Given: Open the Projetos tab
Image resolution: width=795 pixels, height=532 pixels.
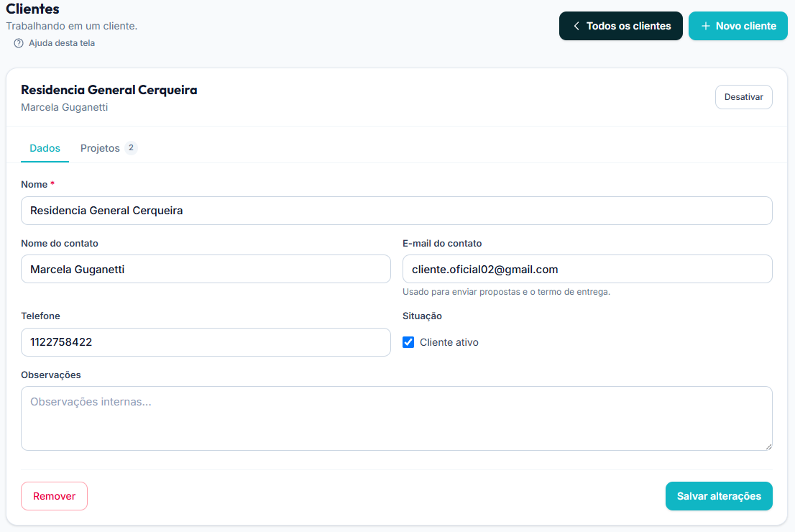Looking at the screenshot, I should tap(109, 148).
